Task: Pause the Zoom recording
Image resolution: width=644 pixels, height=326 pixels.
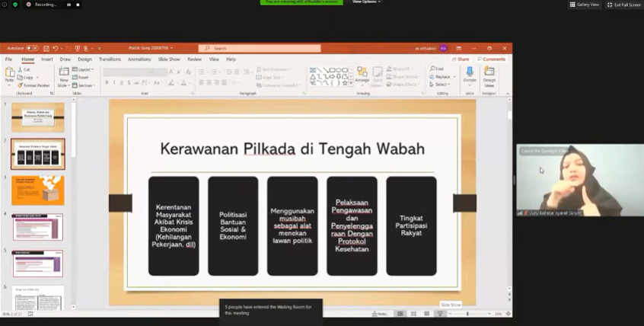Action: pyautogui.click(x=69, y=5)
